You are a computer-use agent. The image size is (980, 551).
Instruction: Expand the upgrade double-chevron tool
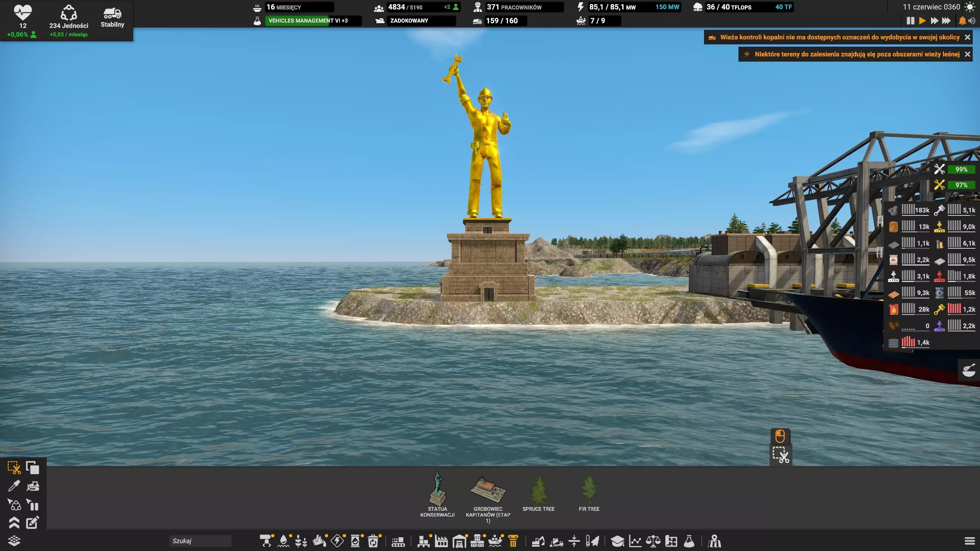coord(14,523)
